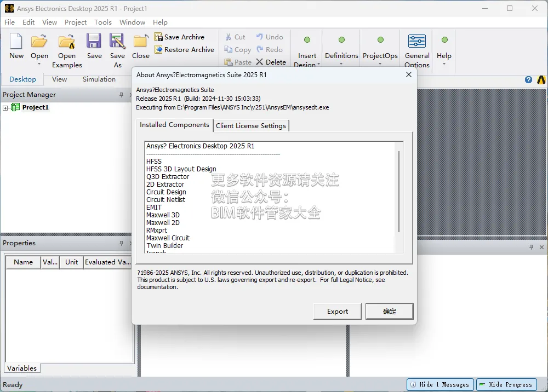Open the File menu
This screenshot has height=392, width=548.
click(x=9, y=22)
